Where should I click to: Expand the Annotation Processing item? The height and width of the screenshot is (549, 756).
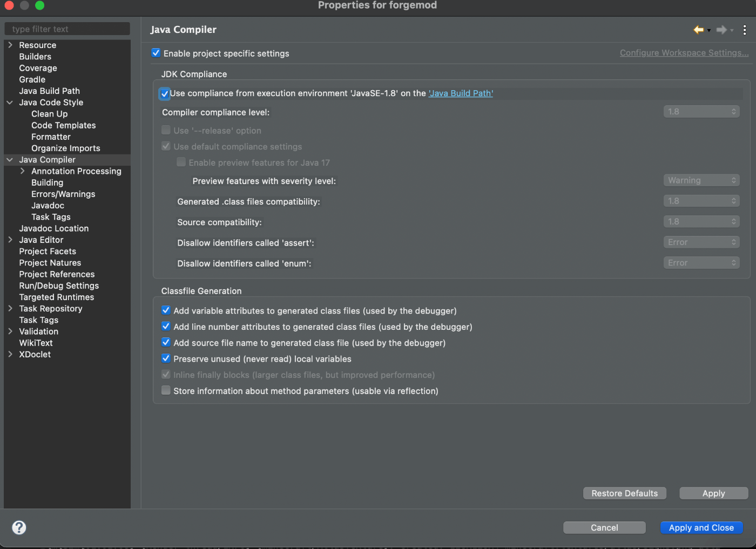point(22,171)
